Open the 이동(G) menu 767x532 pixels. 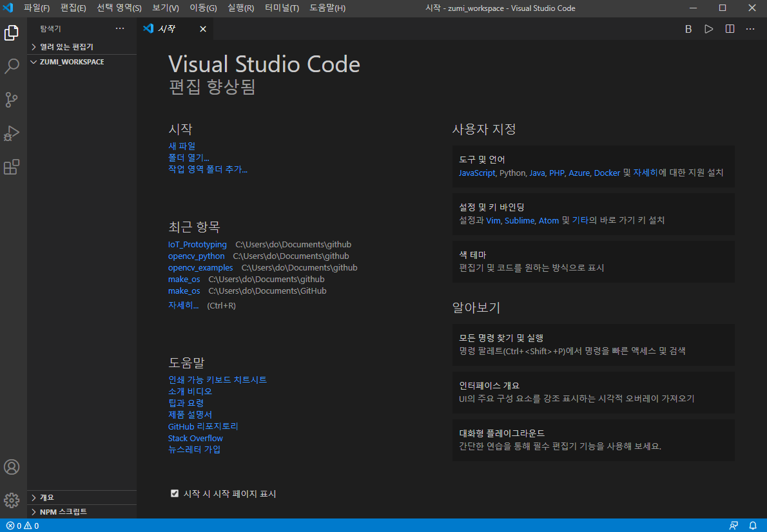[x=204, y=8]
